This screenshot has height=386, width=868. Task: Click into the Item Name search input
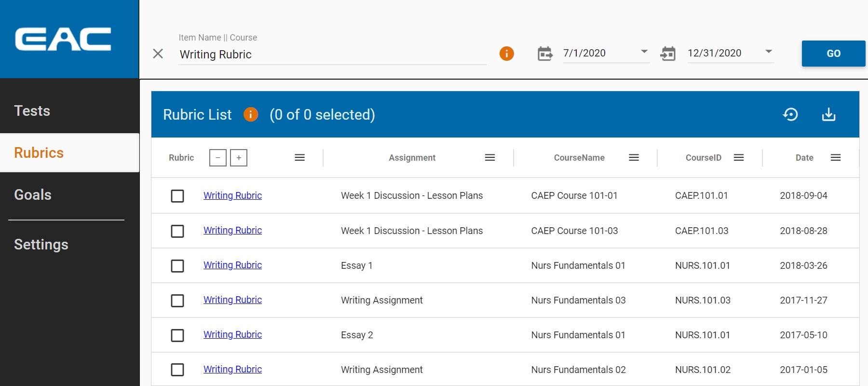tap(332, 55)
